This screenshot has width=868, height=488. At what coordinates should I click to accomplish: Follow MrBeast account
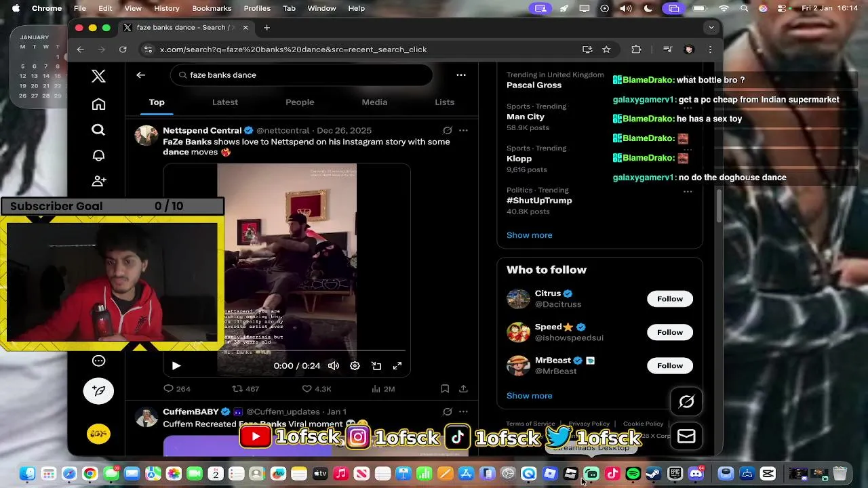(670, 365)
